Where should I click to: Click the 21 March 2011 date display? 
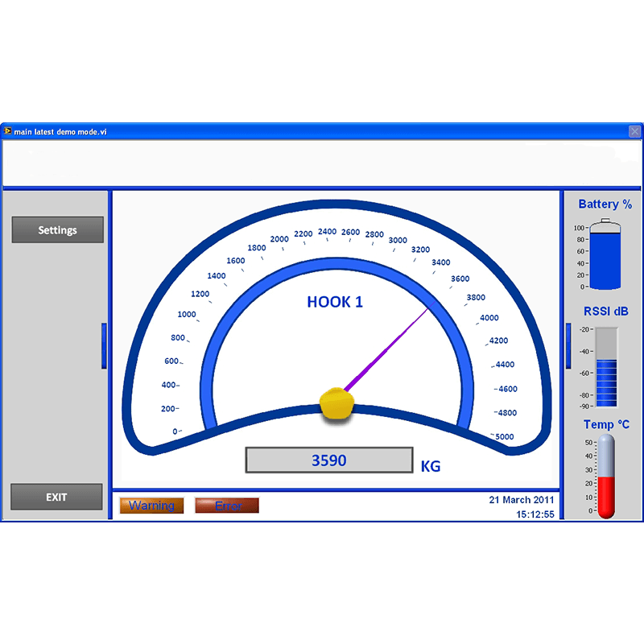pos(522,499)
